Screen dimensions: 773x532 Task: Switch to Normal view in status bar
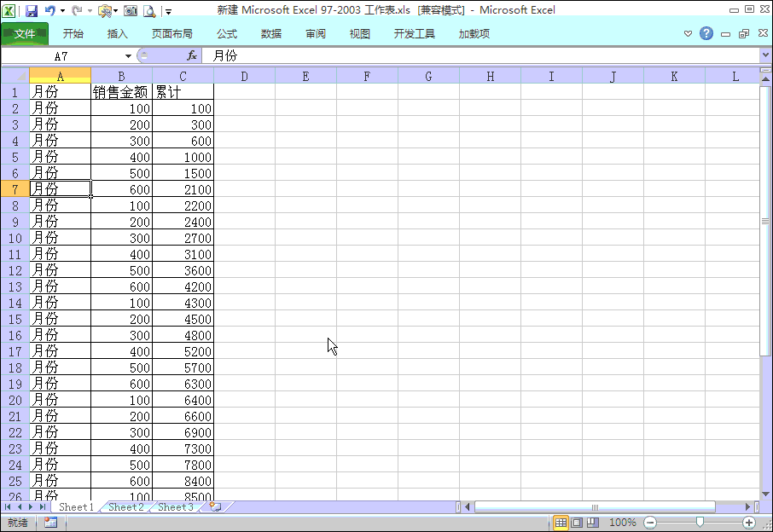[561, 523]
